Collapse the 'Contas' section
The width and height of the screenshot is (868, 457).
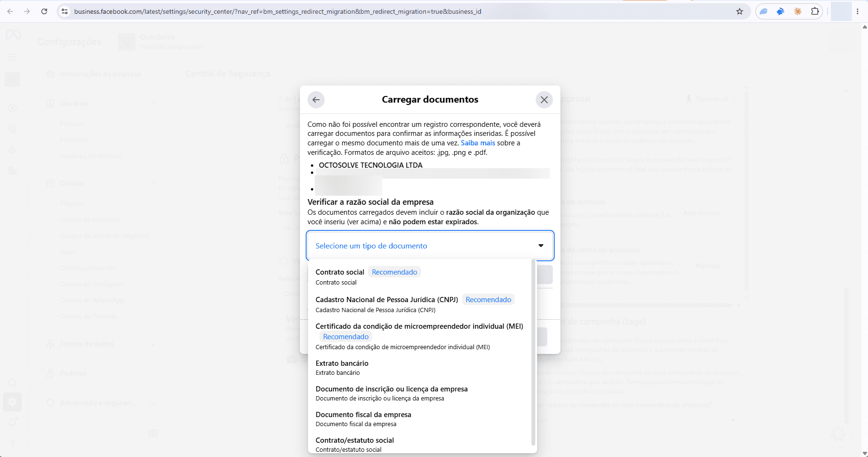tap(153, 183)
